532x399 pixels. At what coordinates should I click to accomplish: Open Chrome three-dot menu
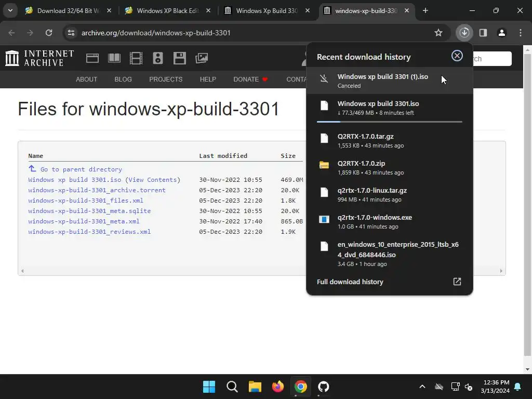tap(521, 33)
